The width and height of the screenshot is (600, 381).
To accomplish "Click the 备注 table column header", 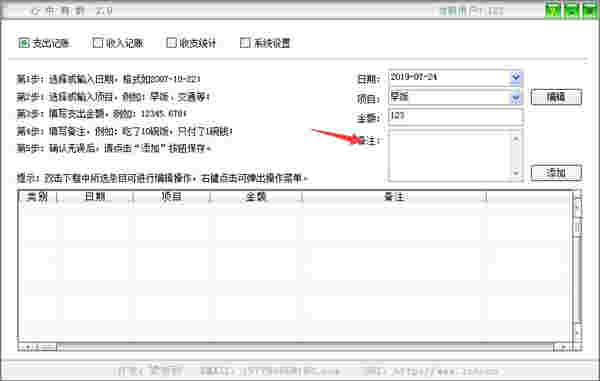I will (394, 197).
